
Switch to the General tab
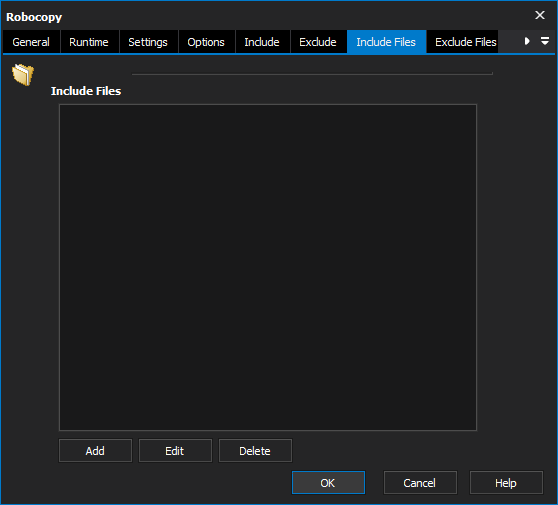[x=31, y=42]
